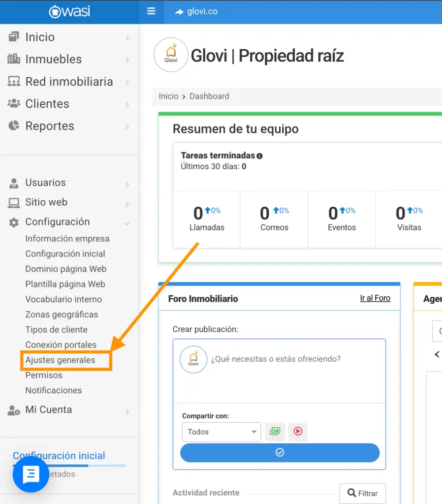Follow the Ir al Foro link

click(375, 298)
